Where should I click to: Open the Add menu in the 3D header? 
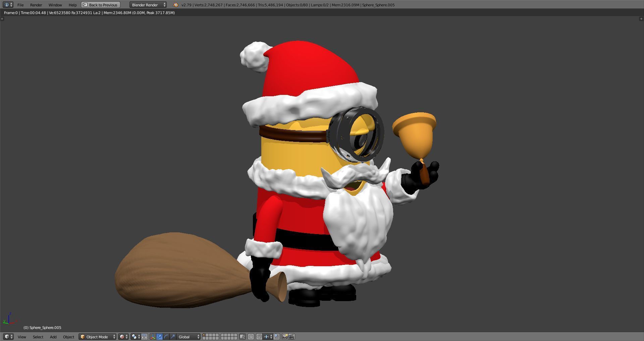pyautogui.click(x=53, y=337)
